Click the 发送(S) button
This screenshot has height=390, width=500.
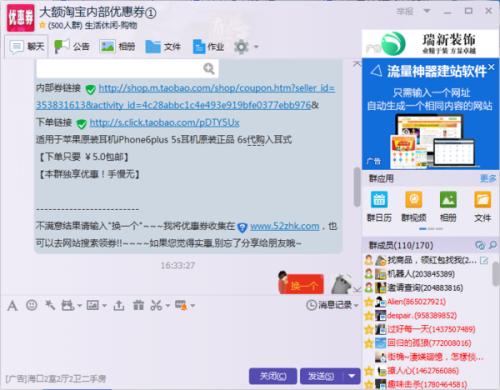coord(321,376)
